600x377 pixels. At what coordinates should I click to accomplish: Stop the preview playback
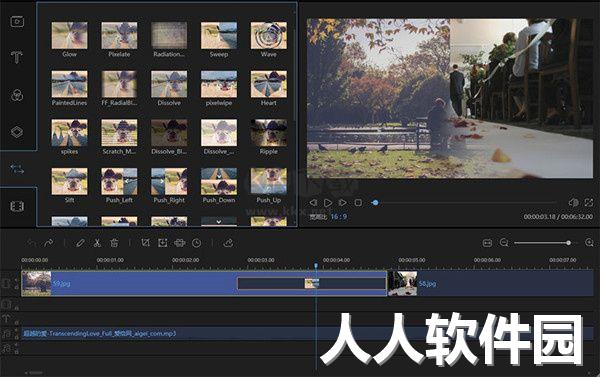click(x=358, y=202)
